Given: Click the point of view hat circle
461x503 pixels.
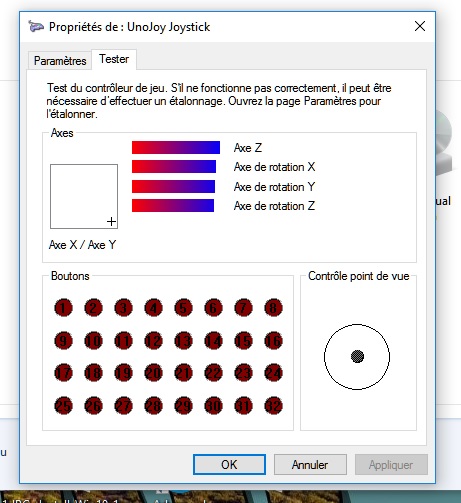Looking at the screenshot, I should click(357, 357).
